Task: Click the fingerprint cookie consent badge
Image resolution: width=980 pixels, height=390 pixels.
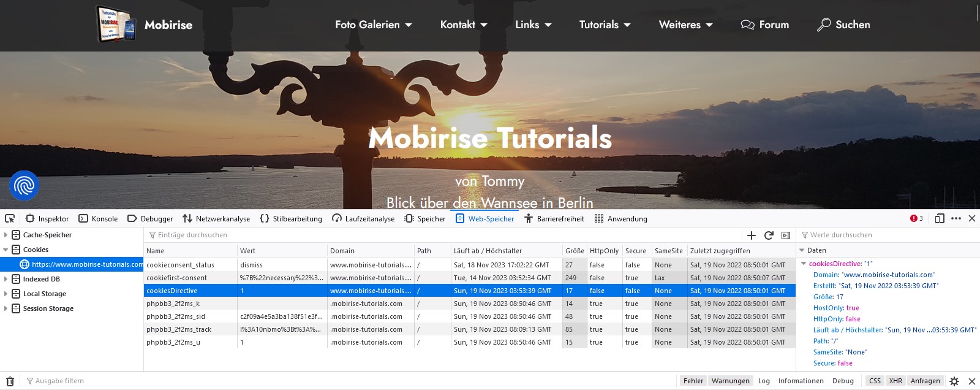Action: coord(24,185)
